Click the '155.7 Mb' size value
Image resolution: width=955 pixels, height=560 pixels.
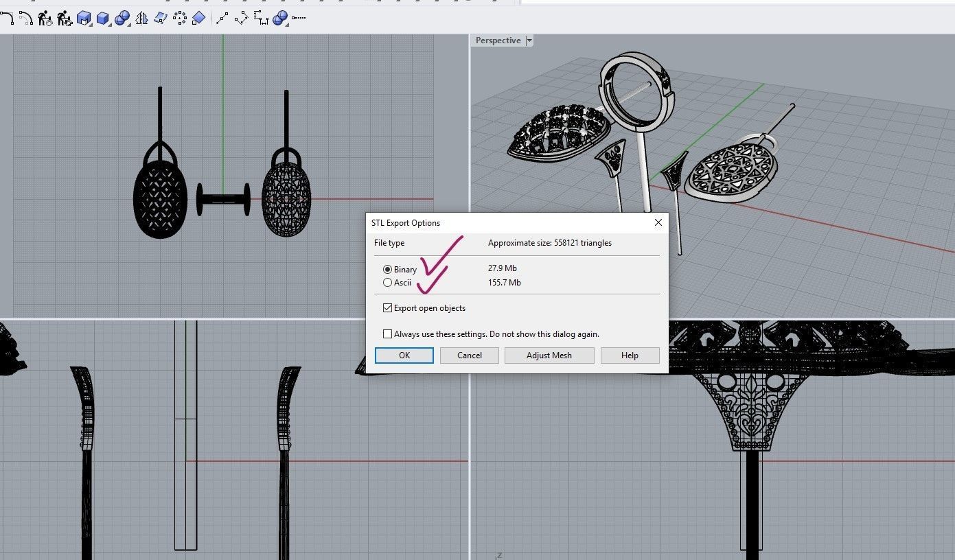coord(505,283)
